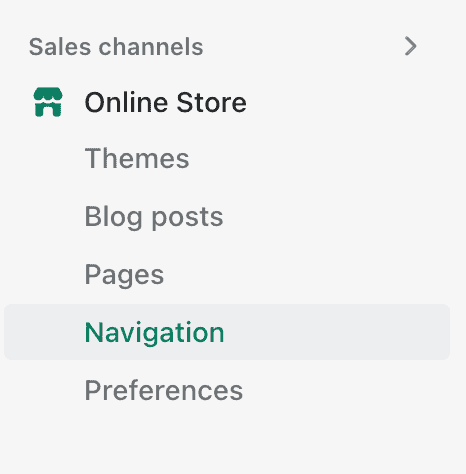The width and height of the screenshot is (466, 474).
Task: Choose Themes under Online Store
Action: tap(137, 158)
